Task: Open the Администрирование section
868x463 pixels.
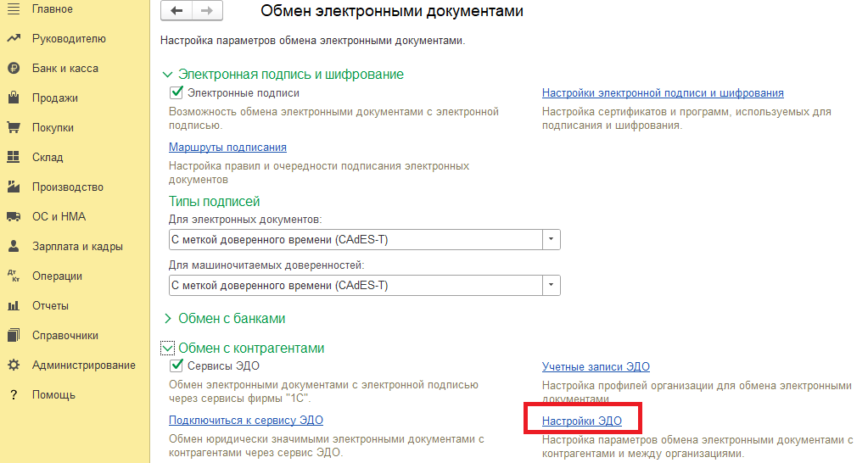Action: 84,365
